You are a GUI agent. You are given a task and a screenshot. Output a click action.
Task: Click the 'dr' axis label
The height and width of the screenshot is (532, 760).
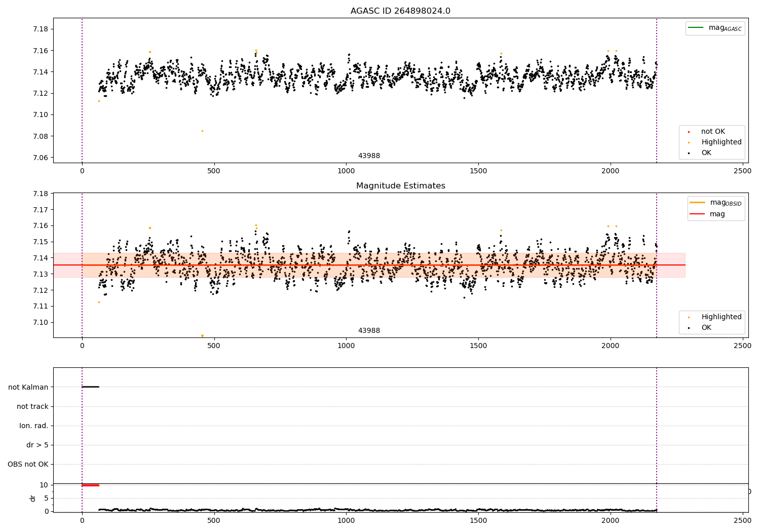[33, 498]
